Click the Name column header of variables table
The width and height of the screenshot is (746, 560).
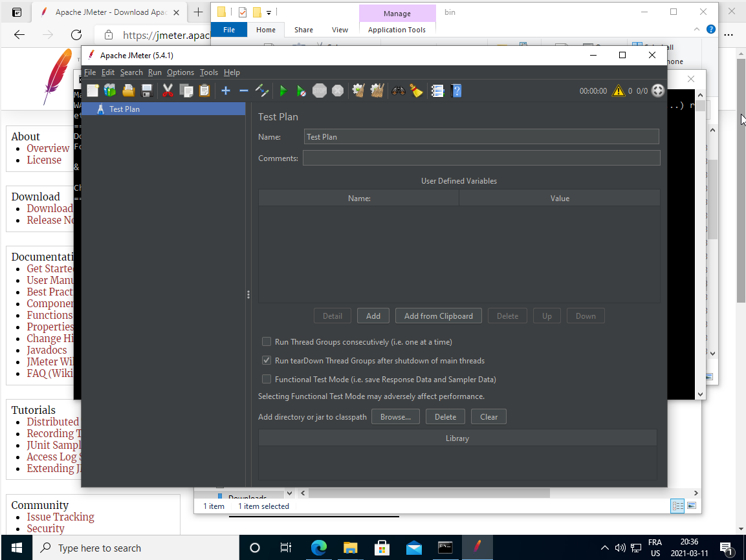tap(358, 199)
